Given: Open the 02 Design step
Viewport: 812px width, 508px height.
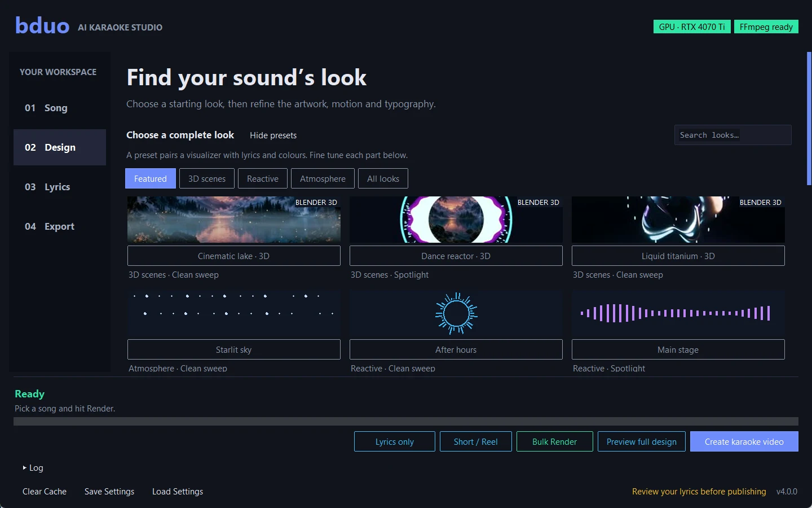Looking at the screenshot, I should click(60, 147).
